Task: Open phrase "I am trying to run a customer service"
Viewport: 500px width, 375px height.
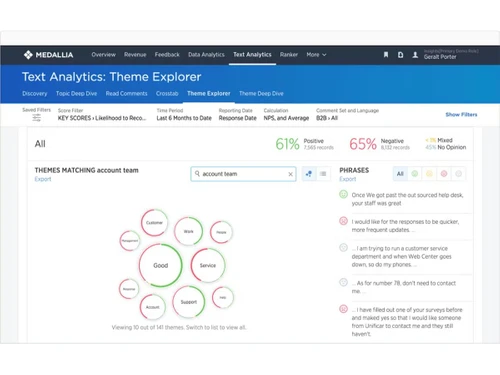Action: [x=402, y=256]
